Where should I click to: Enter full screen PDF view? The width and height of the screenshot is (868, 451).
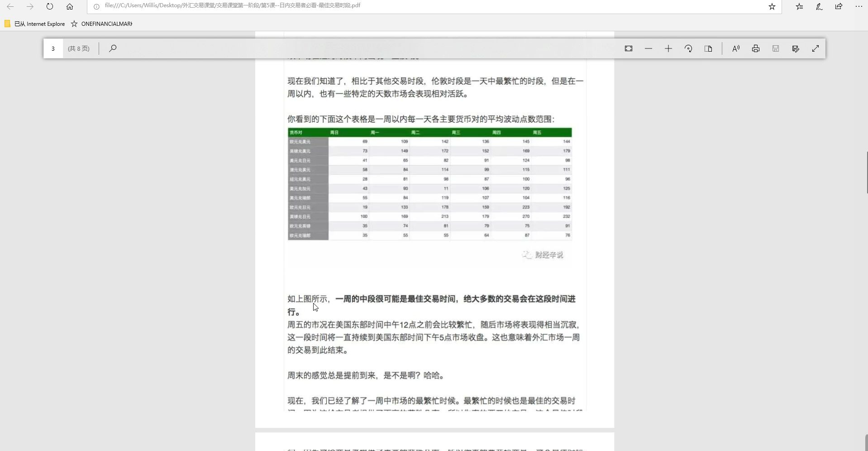pos(816,48)
